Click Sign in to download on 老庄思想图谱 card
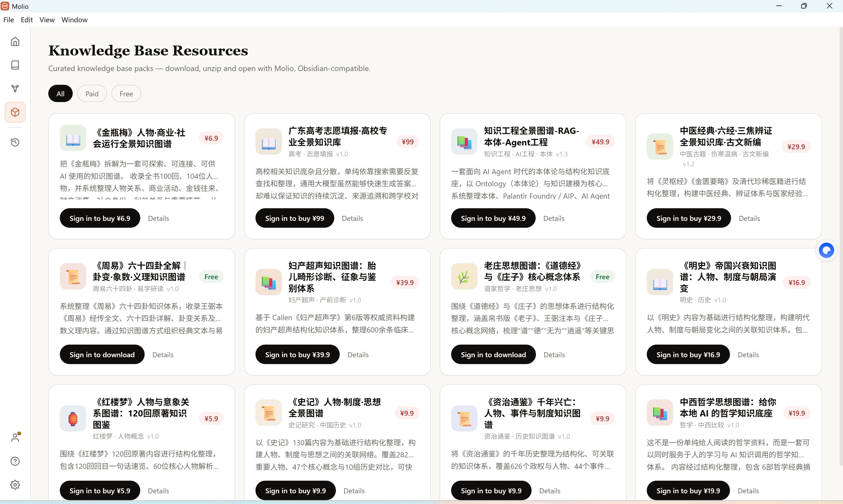 click(493, 354)
